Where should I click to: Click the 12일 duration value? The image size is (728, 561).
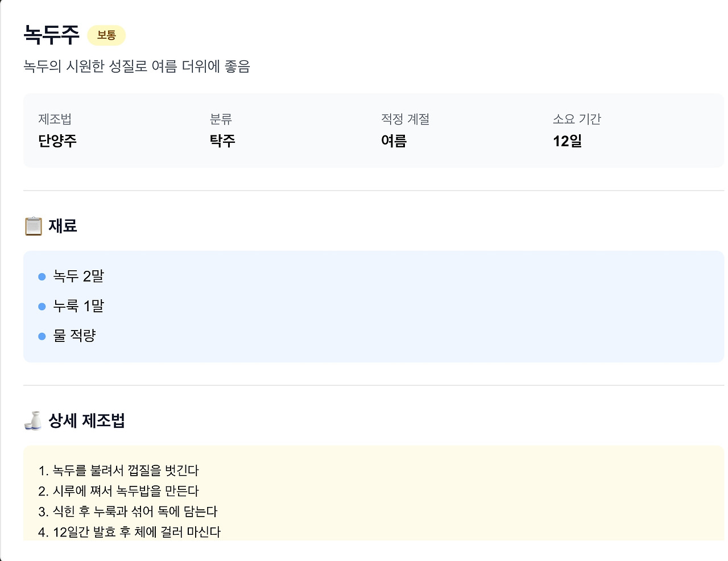point(568,141)
